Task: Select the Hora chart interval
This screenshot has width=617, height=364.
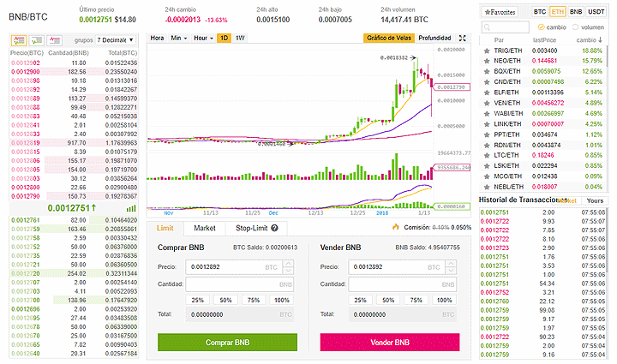Action: click(x=157, y=39)
